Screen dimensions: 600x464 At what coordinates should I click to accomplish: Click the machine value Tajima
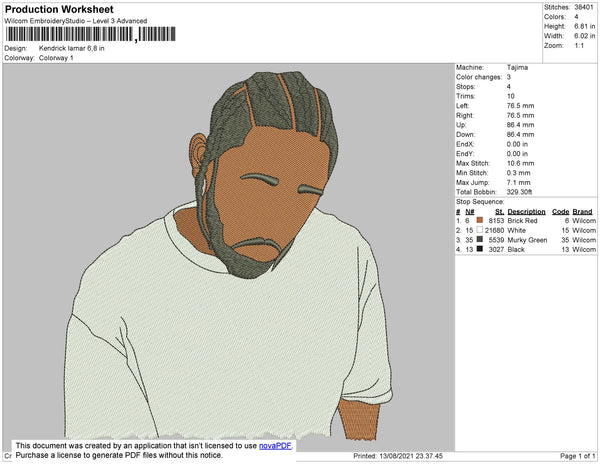[517, 67]
